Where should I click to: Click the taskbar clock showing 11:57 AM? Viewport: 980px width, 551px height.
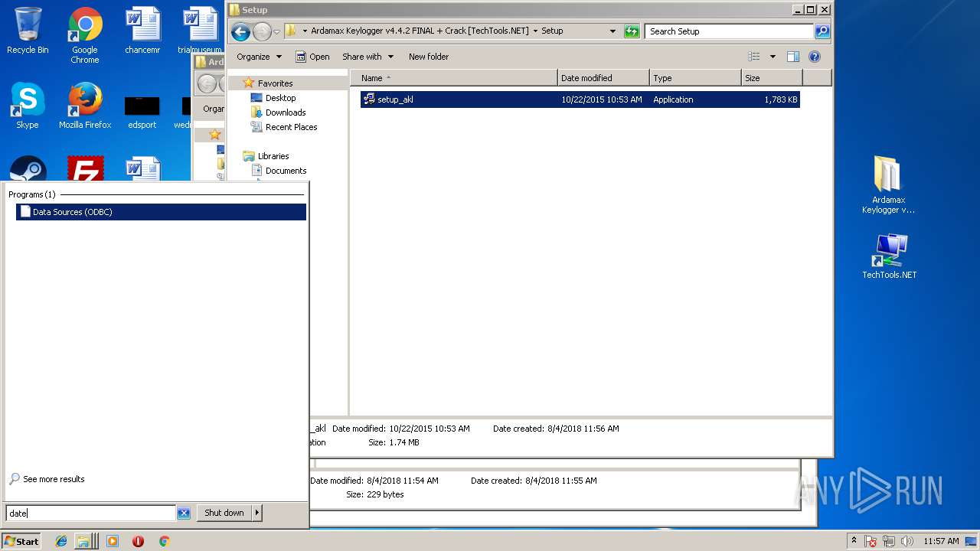click(x=941, y=541)
